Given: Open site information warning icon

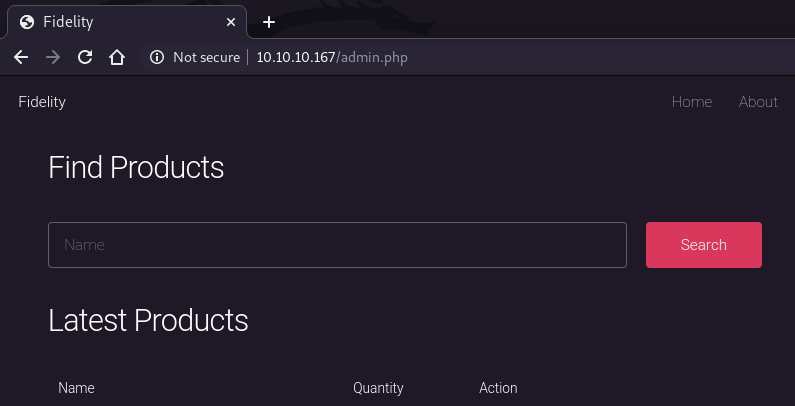Looking at the screenshot, I should [157, 57].
